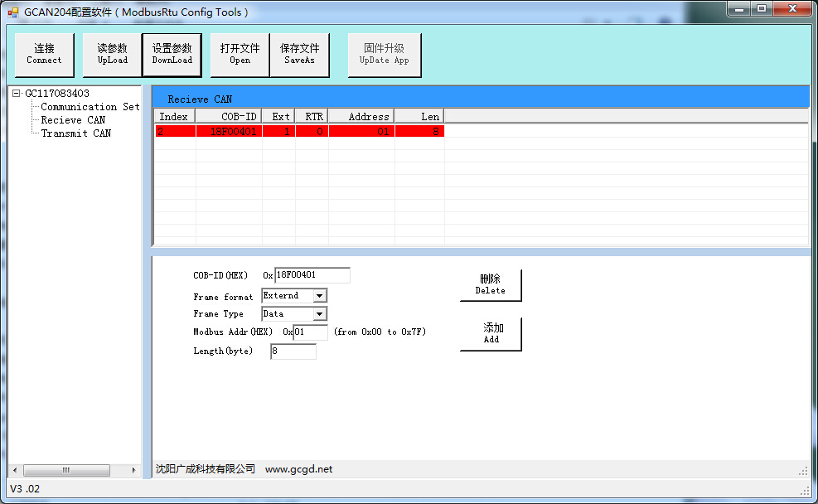Open the Frame Type dropdown

coord(320,313)
